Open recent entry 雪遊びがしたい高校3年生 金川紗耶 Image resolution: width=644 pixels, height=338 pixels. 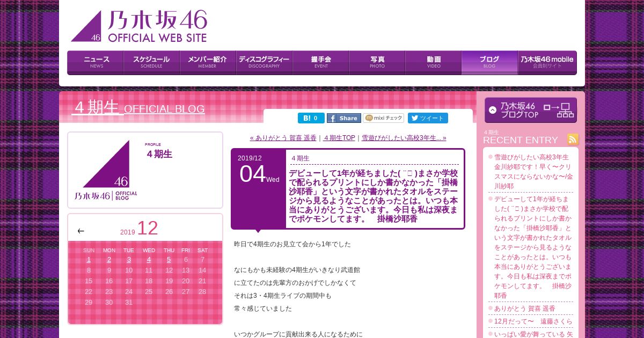[533, 172]
